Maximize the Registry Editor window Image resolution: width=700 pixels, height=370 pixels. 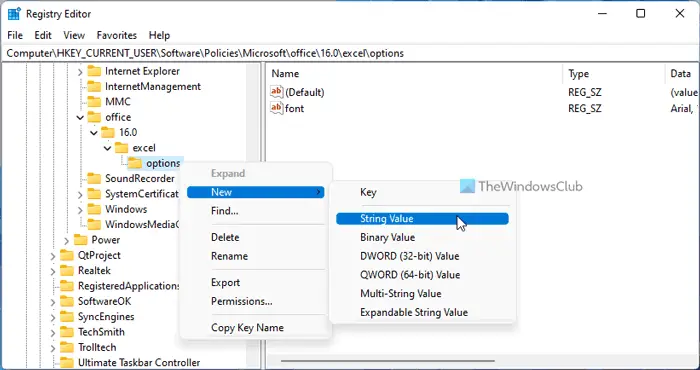pos(640,14)
